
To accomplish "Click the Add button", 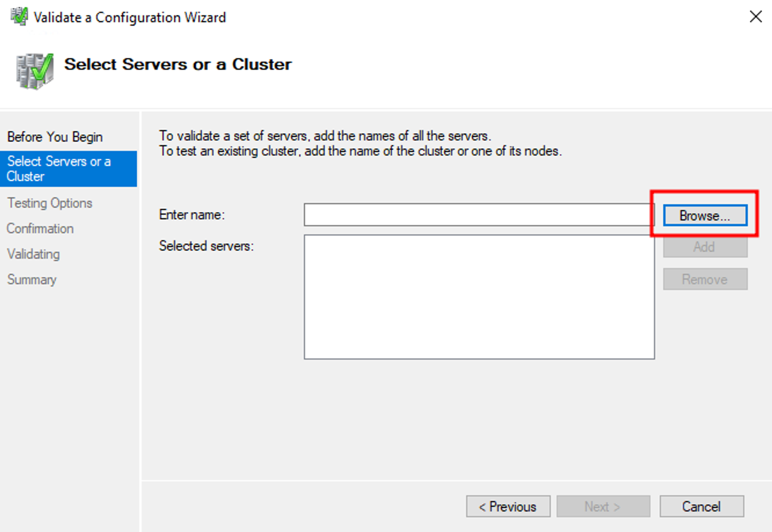I will click(x=705, y=247).
